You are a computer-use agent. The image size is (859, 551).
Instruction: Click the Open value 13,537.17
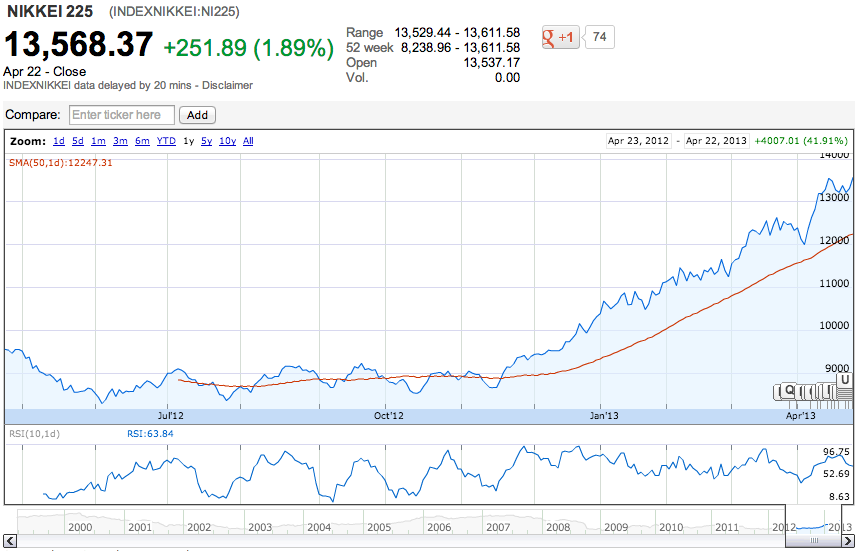point(491,62)
